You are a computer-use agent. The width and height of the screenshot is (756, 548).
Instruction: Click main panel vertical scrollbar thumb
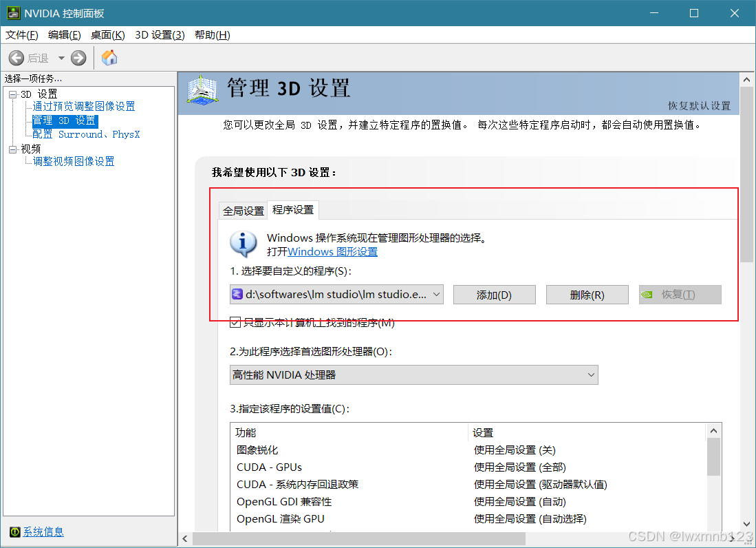pyautogui.click(x=746, y=175)
